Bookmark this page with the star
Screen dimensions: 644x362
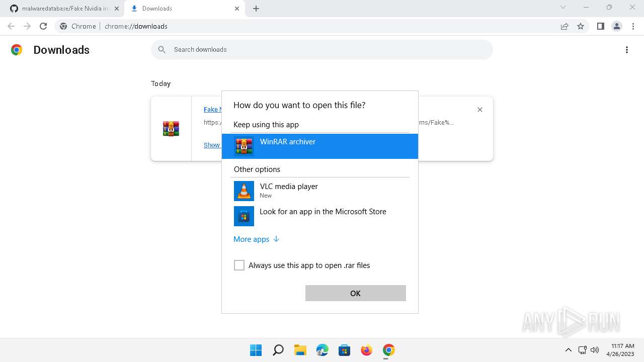tap(581, 26)
